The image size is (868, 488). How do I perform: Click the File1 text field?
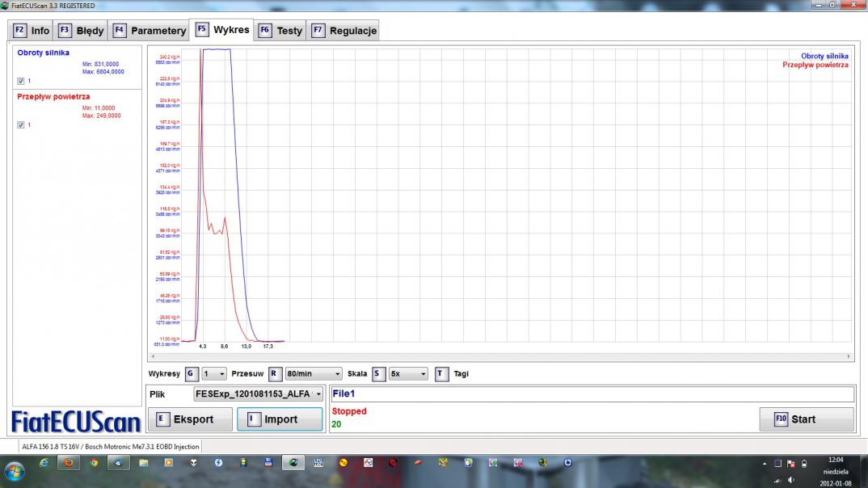592,394
